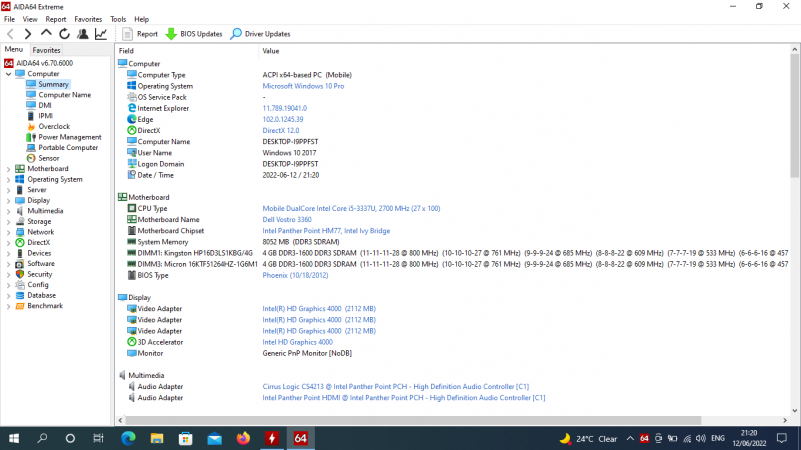Click the Intel HD Graphics 4000 3D Accelerator link
801x450 pixels.
click(297, 342)
